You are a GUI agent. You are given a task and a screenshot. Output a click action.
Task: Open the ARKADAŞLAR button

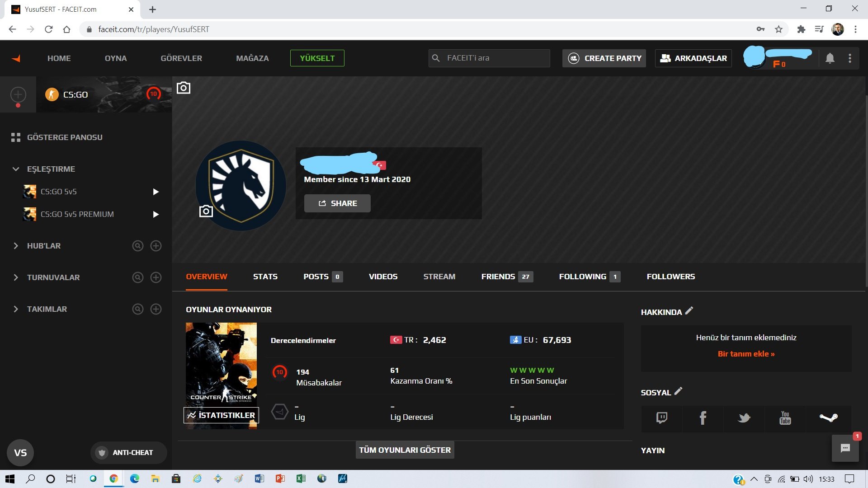click(x=693, y=58)
